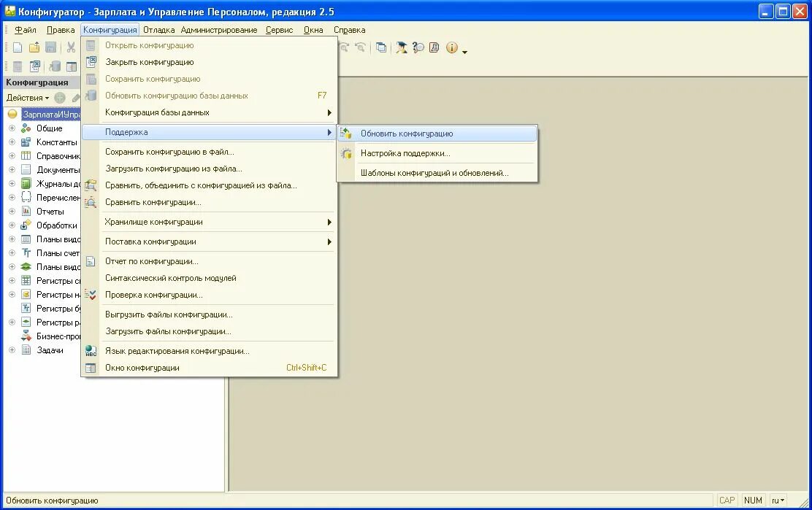Open the Отладка menu
Screen dimensions: 812x510
159,30
